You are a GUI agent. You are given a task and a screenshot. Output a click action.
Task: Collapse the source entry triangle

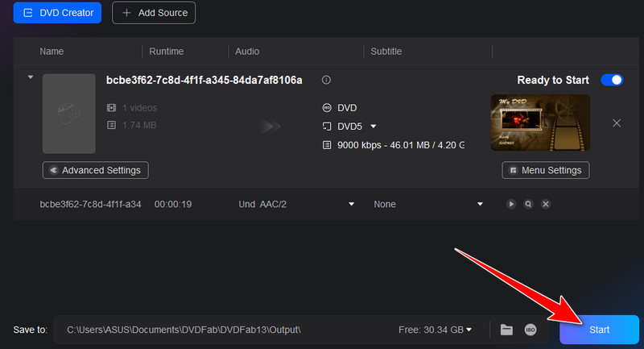click(31, 77)
